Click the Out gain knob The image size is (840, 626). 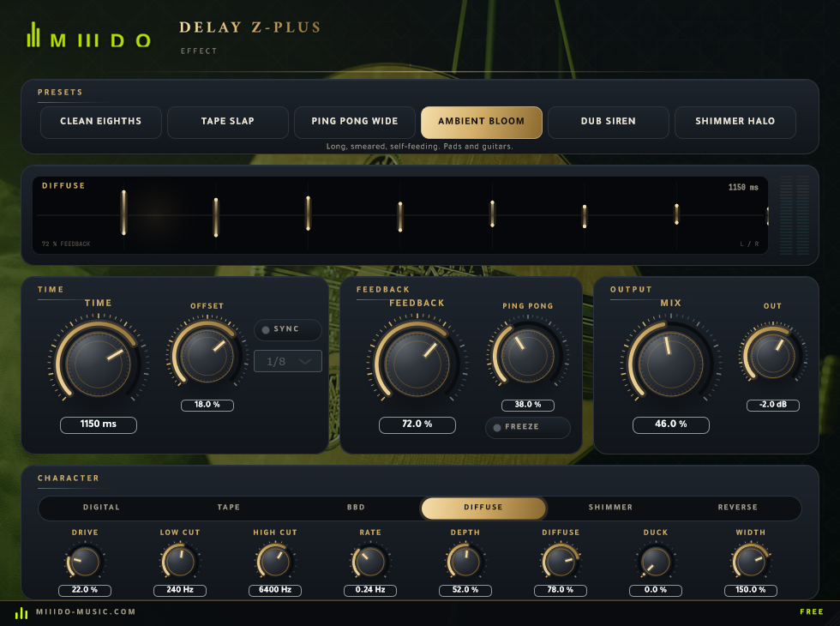coord(772,355)
